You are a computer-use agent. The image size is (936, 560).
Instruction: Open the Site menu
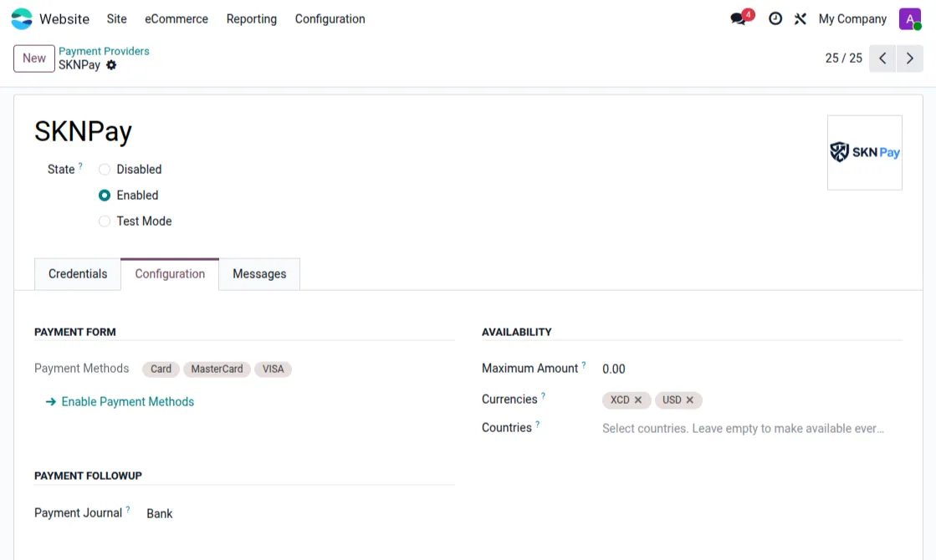tap(116, 19)
